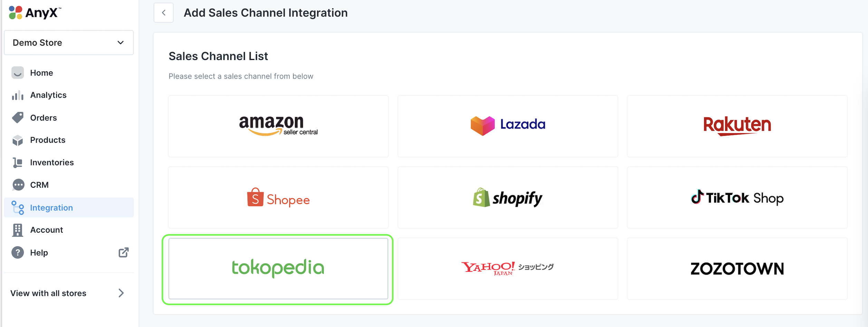Expand View with all stores chevron
Image resolution: width=868 pixels, height=327 pixels.
[x=121, y=293]
